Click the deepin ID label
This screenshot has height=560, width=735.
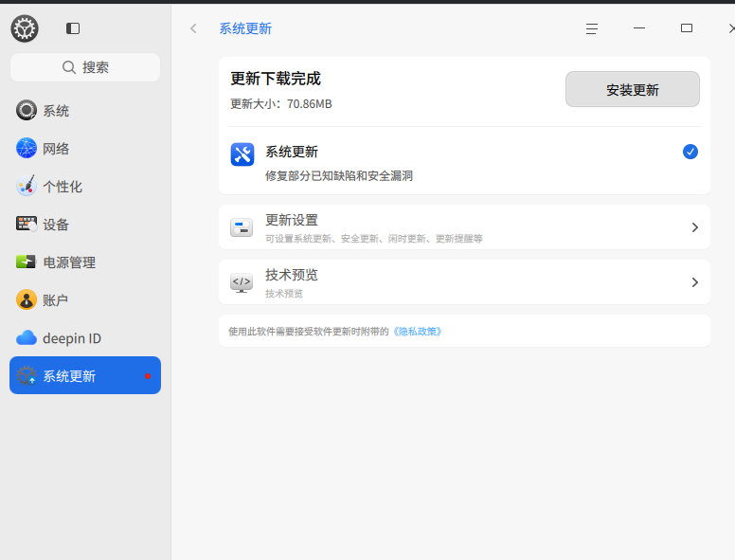[x=72, y=338]
